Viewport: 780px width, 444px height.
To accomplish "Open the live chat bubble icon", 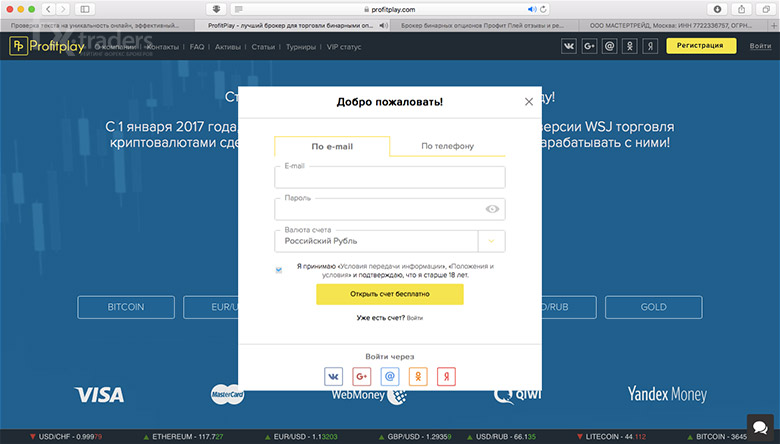I will click(760, 427).
